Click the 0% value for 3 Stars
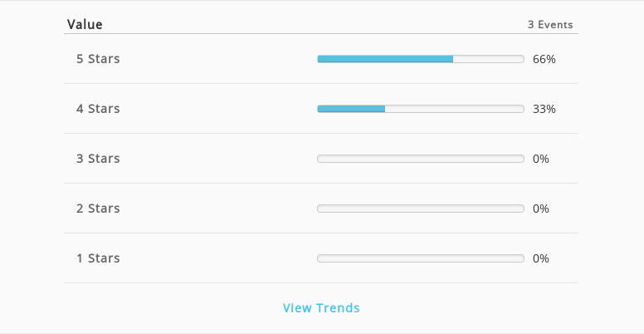644x334 pixels. (541, 159)
